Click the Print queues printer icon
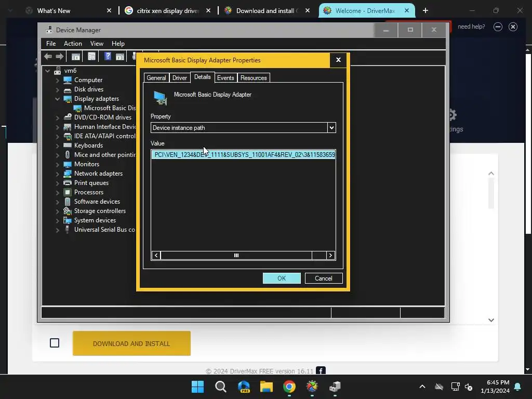Viewport: 532px width, 399px height. [x=68, y=183]
